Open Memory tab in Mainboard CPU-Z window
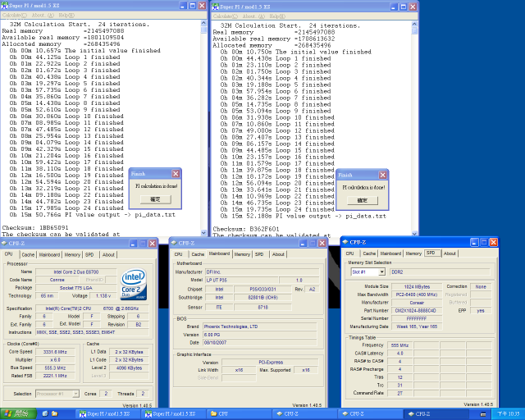 click(242, 254)
